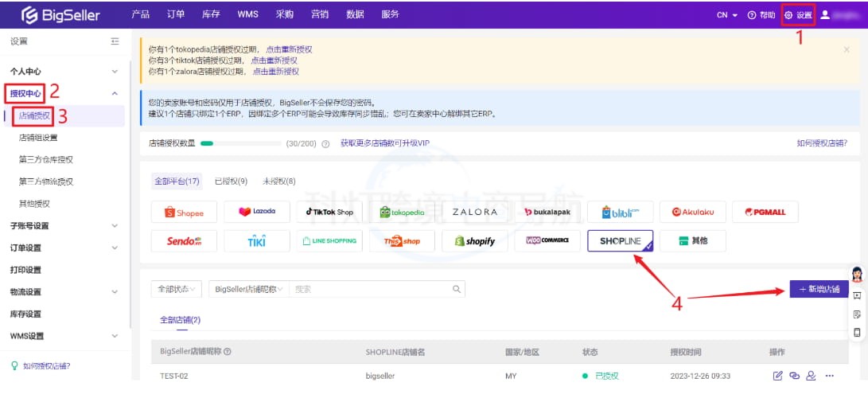The image size is (868, 398).
Task: Click help icon beside BigSeller店铺昵称 header
Action: coord(227,352)
